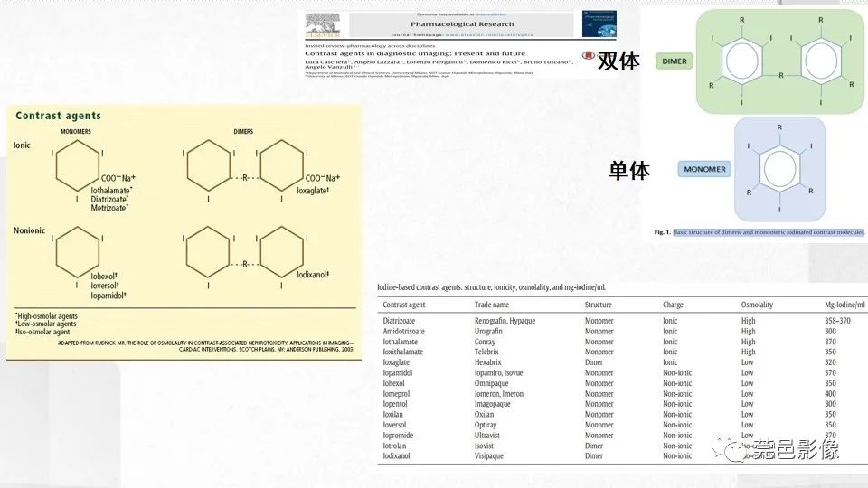Image resolution: width=868 pixels, height=488 pixels.
Task: Click the '320' iodine value in Ioxaglate row
Action: (x=830, y=362)
